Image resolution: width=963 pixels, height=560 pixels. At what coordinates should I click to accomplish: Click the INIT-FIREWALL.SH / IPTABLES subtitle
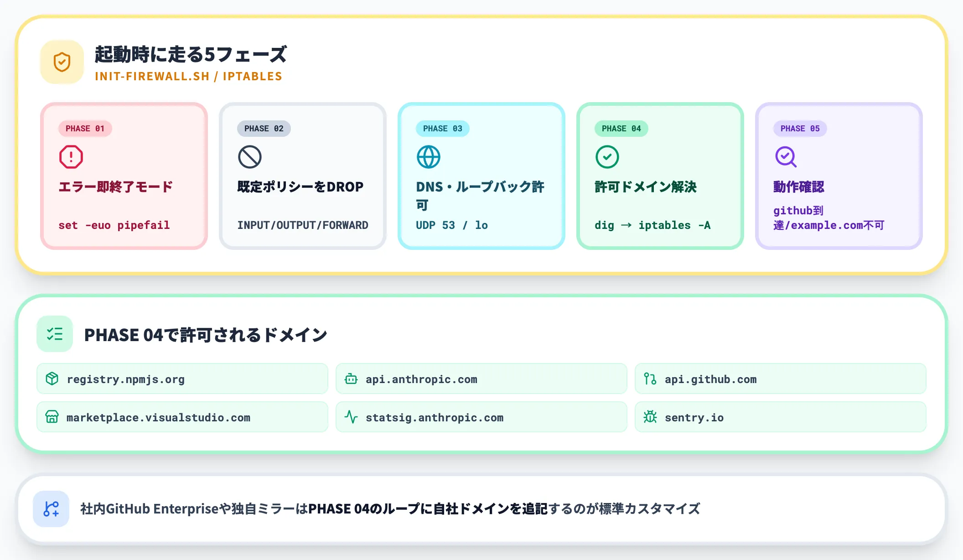[x=188, y=76]
